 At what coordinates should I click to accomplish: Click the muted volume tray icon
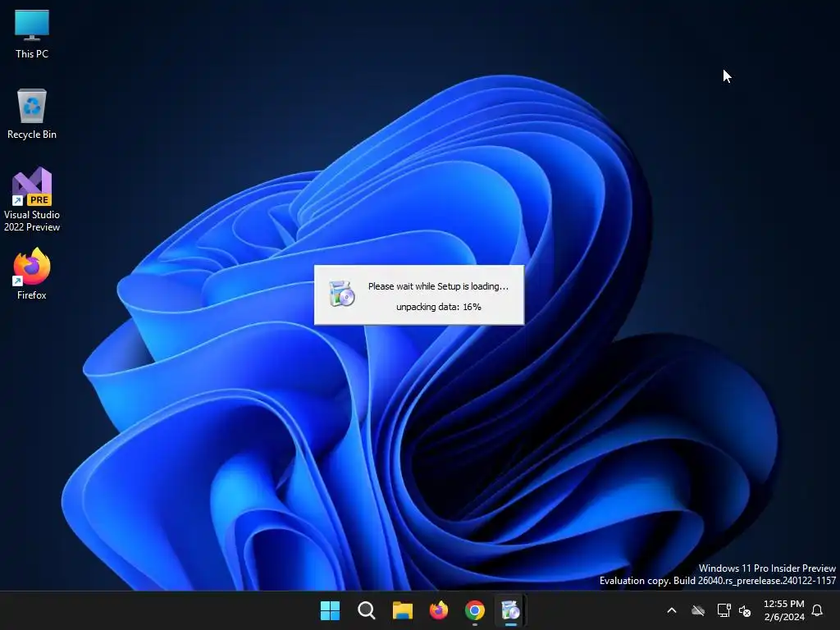(x=745, y=610)
